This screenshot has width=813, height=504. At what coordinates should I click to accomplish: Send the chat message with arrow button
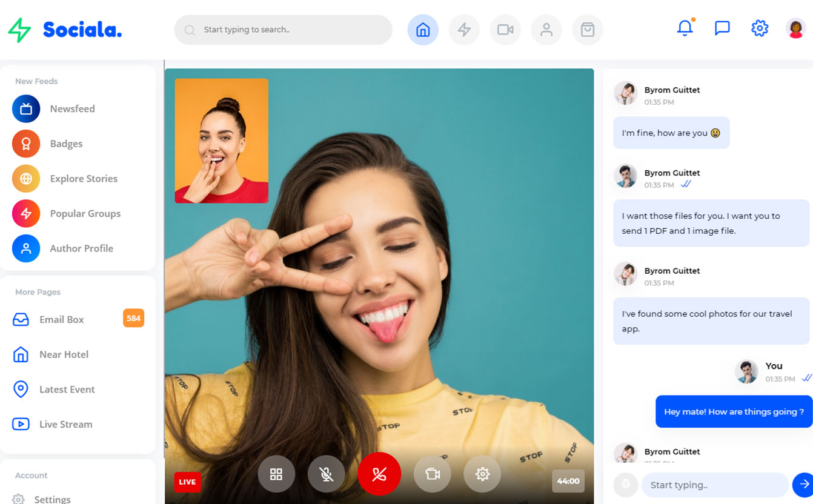point(803,484)
